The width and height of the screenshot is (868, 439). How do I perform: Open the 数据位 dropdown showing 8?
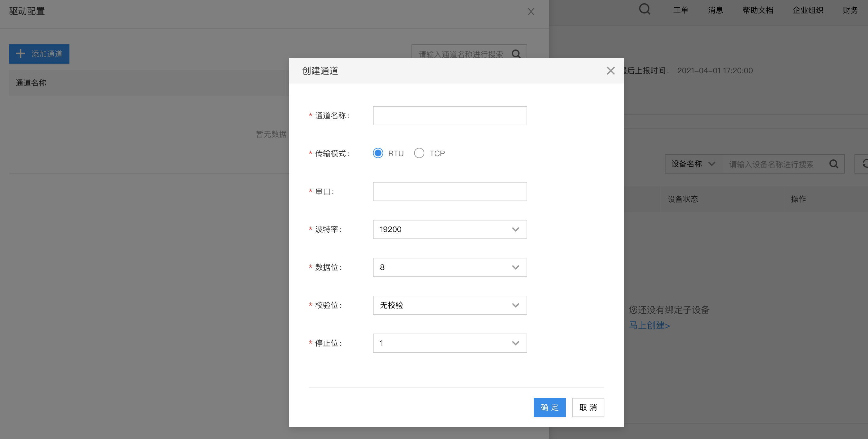pos(450,267)
